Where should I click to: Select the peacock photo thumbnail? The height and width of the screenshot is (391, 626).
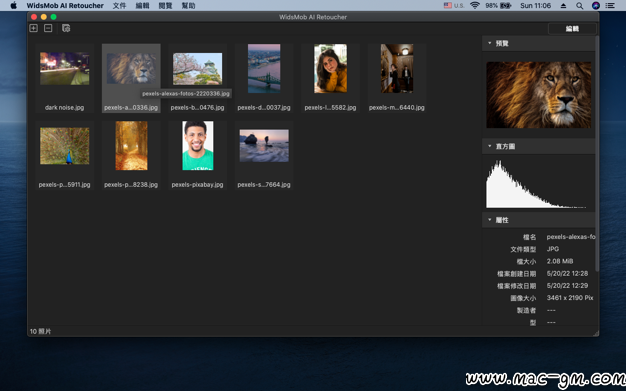point(64,146)
